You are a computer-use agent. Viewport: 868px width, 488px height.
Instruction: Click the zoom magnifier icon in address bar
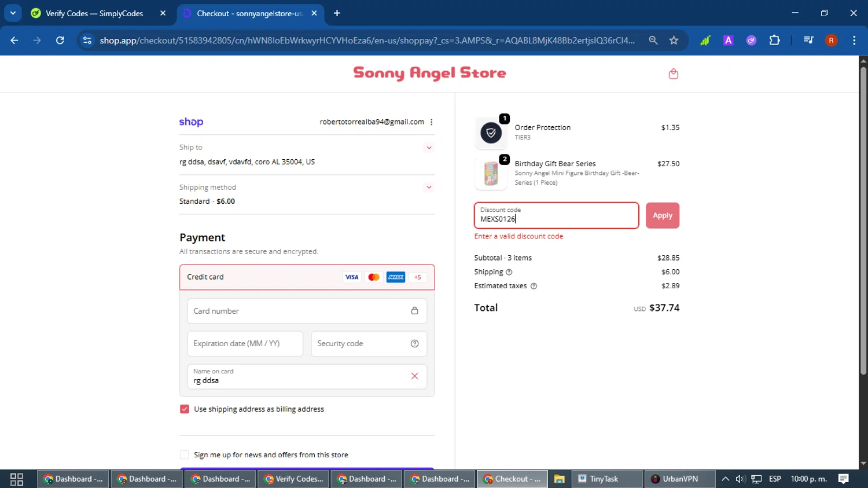click(653, 40)
